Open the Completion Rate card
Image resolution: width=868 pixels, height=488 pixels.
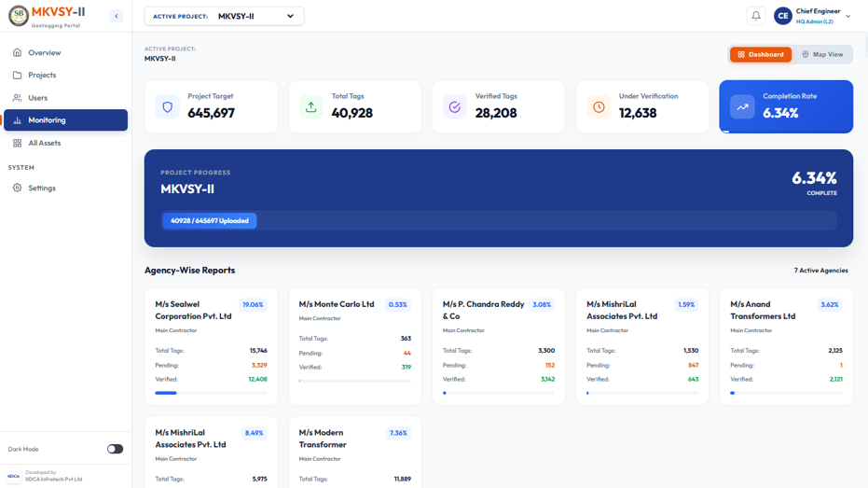[786, 106]
